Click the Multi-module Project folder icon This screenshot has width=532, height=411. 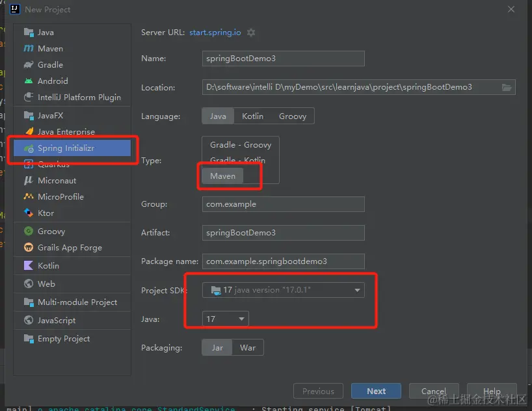[29, 302]
